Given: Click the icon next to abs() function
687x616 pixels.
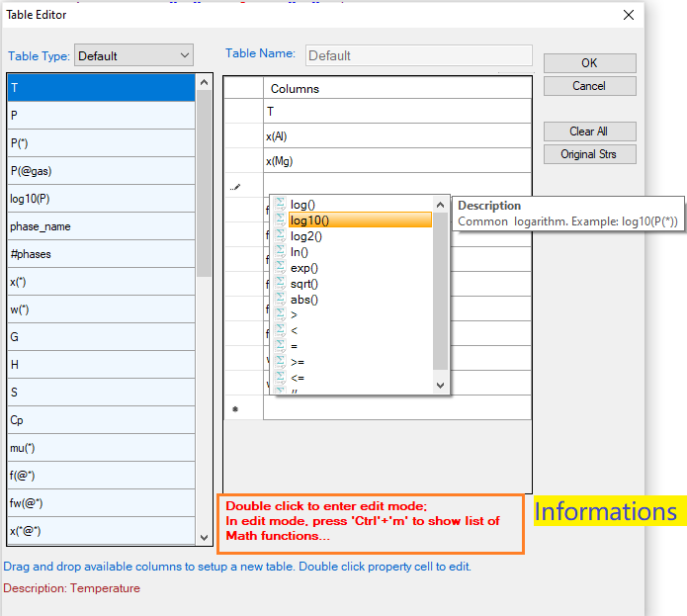Looking at the screenshot, I should (x=280, y=300).
